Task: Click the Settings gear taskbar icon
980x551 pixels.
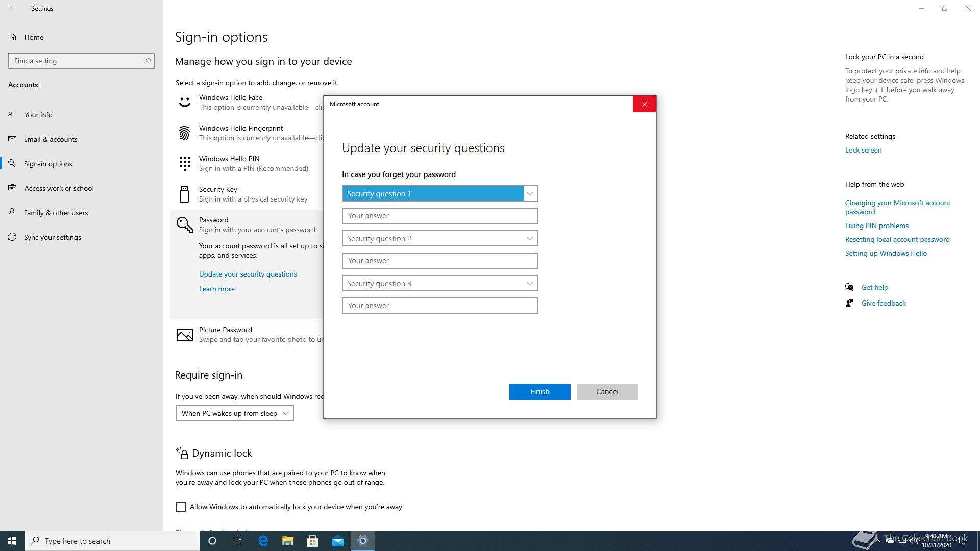Action: [x=363, y=541]
